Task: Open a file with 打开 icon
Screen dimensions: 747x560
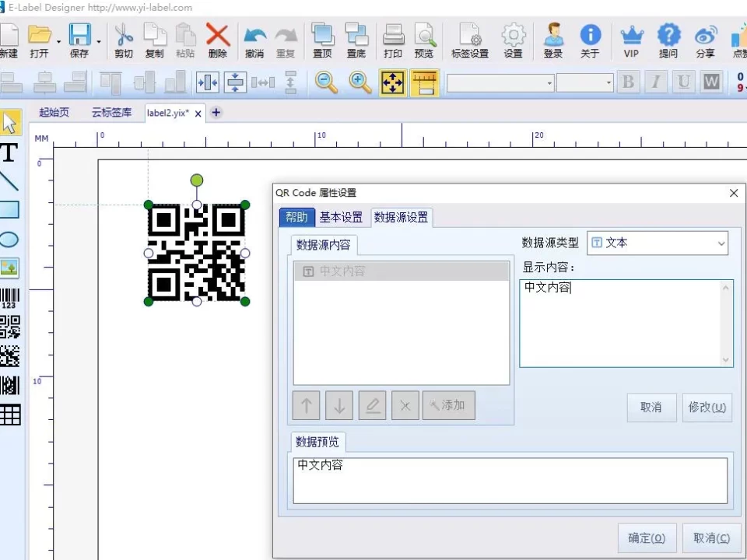Action: pyautogui.click(x=39, y=40)
